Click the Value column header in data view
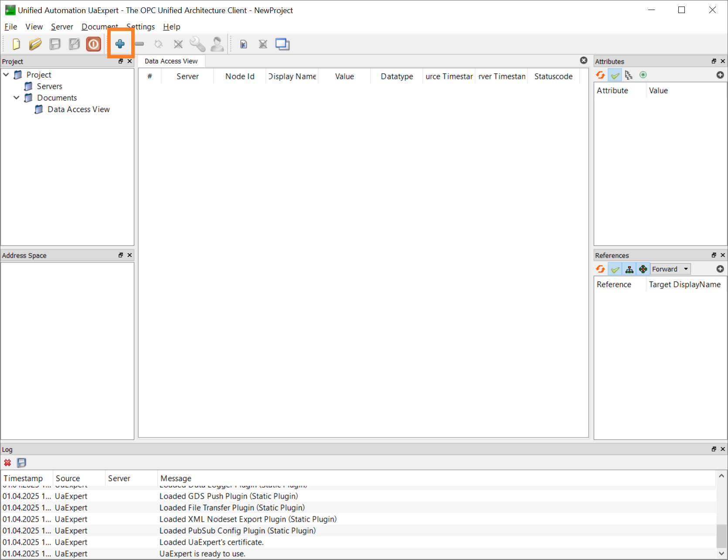This screenshot has width=728, height=560. point(344,76)
